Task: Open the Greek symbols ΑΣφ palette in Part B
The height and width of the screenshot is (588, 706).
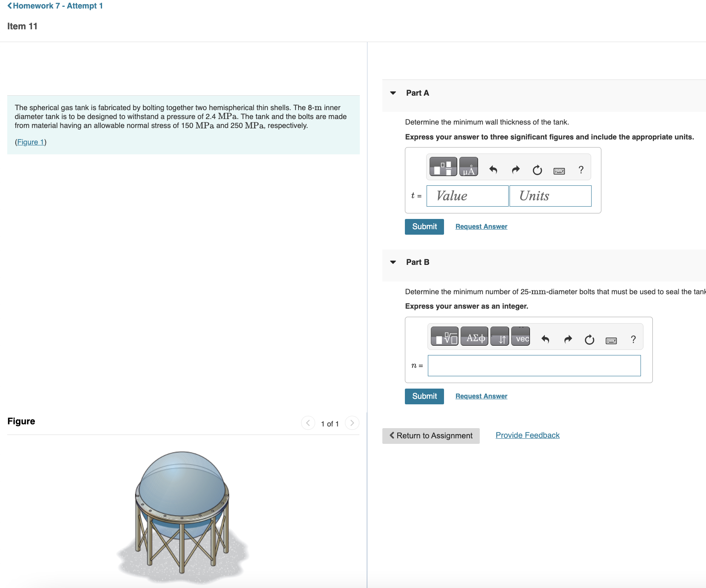Action: tap(474, 337)
